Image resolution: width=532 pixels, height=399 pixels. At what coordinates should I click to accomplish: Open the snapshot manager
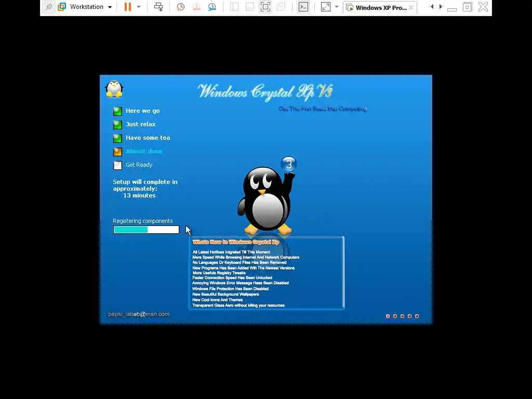coord(212,7)
